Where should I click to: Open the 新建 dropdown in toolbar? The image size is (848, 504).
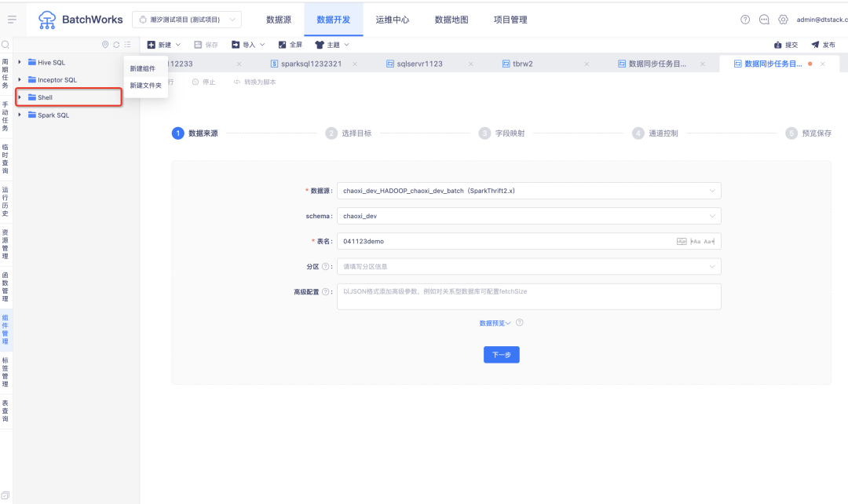click(x=164, y=45)
